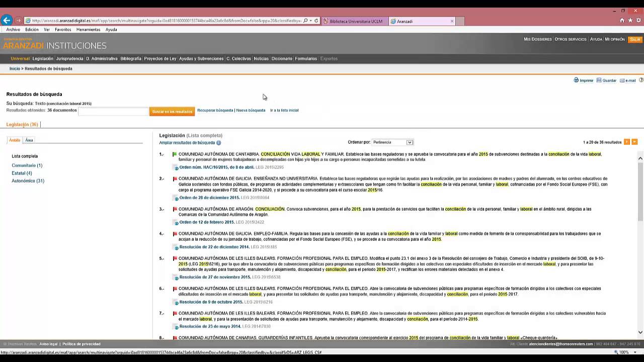Filter by Estatal (4)

click(x=22, y=173)
